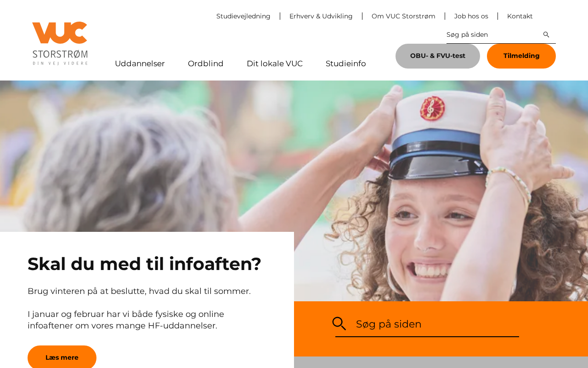Open the Uddannelser menu

click(x=140, y=63)
